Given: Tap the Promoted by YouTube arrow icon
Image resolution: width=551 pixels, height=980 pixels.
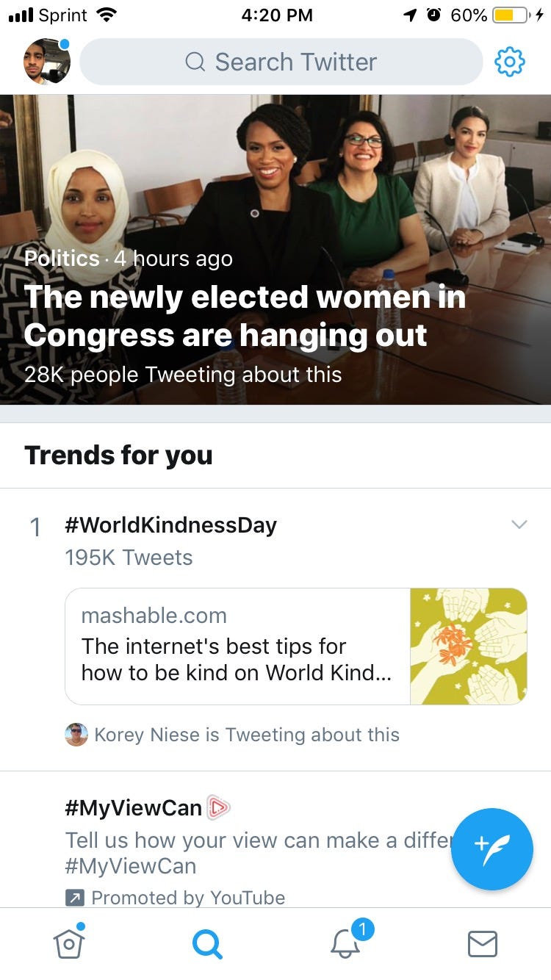Looking at the screenshot, I should (x=74, y=898).
